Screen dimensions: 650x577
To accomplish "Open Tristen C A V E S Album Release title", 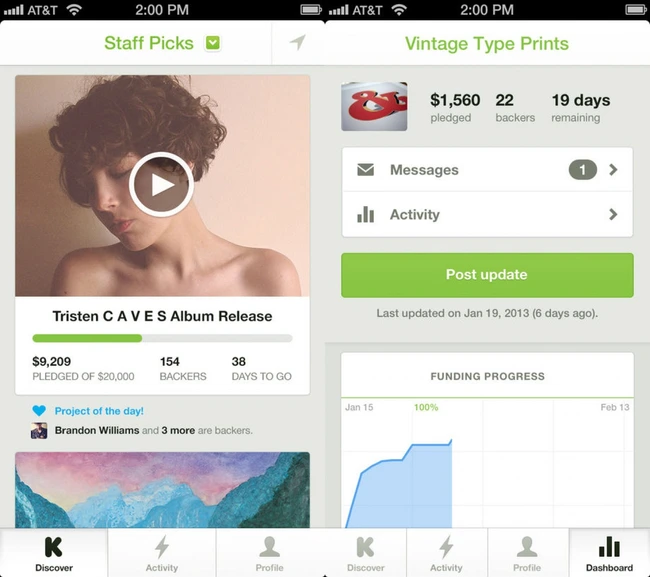I will point(162,316).
